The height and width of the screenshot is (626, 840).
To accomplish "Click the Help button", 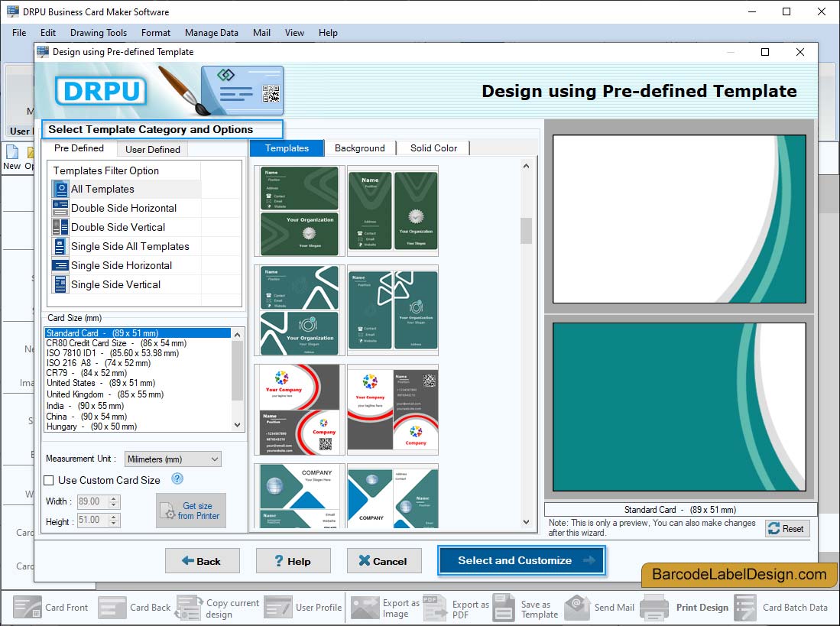I will point(293,561).
